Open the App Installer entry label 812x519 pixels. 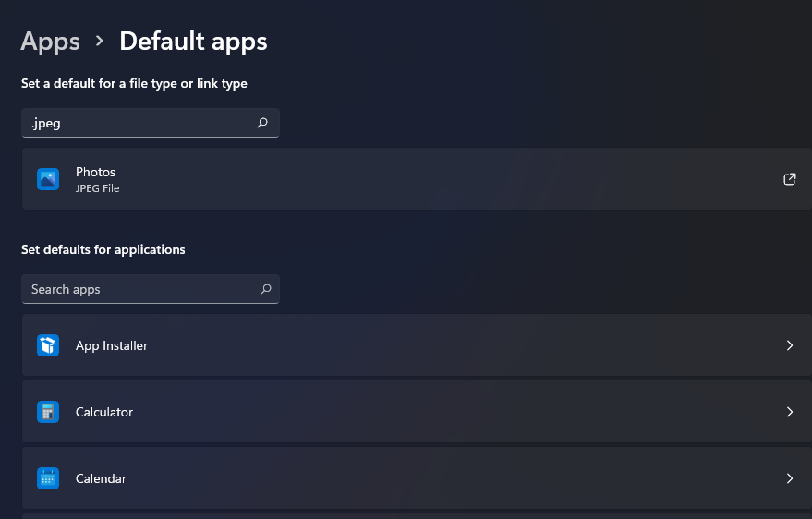click(x=112, y=345)
